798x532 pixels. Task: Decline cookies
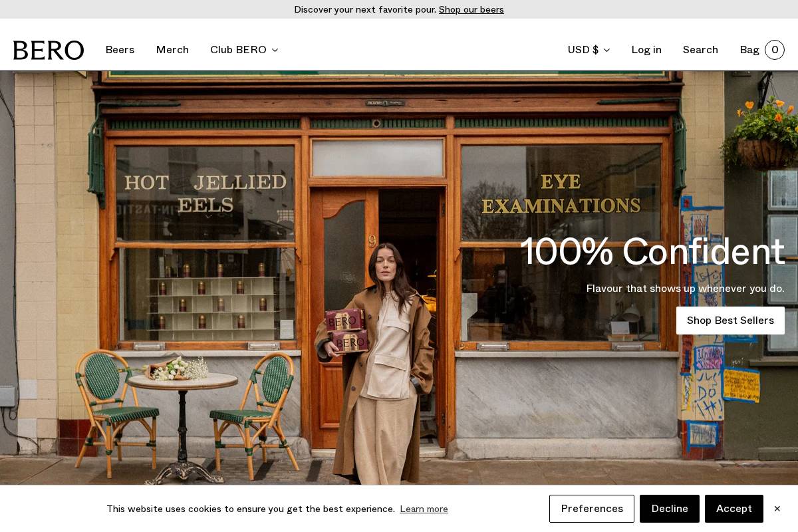[670, 509]
